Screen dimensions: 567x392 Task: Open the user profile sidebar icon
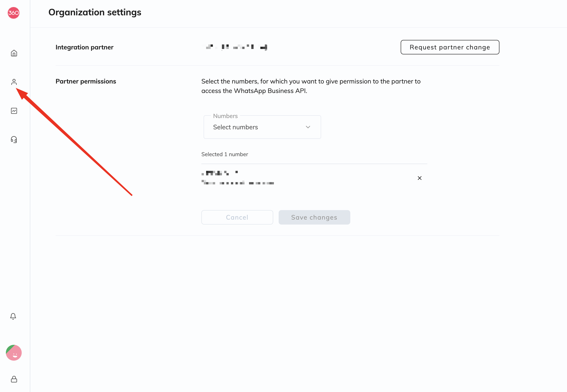point(14,82)
